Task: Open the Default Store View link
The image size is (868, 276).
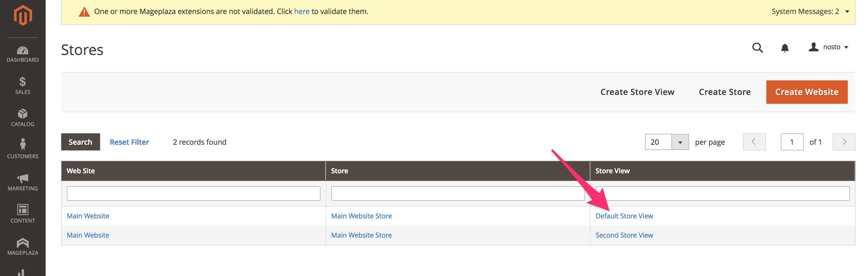Action: point(624,216)
